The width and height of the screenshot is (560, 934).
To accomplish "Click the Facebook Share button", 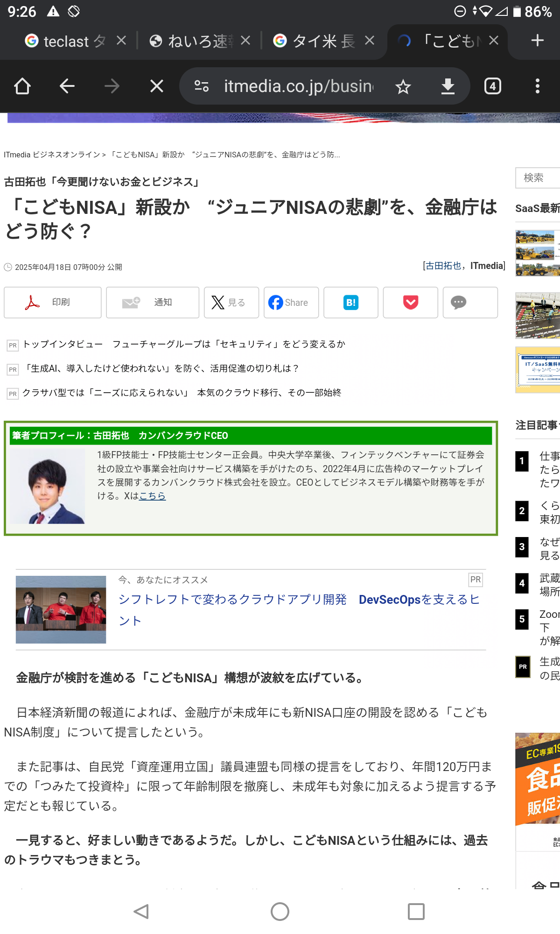I will click(291, 303).
